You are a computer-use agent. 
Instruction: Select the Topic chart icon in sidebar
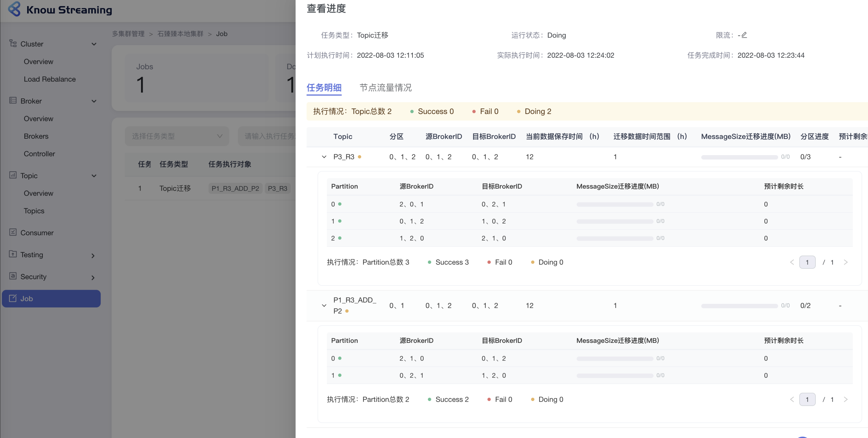[x=13, y=175]
